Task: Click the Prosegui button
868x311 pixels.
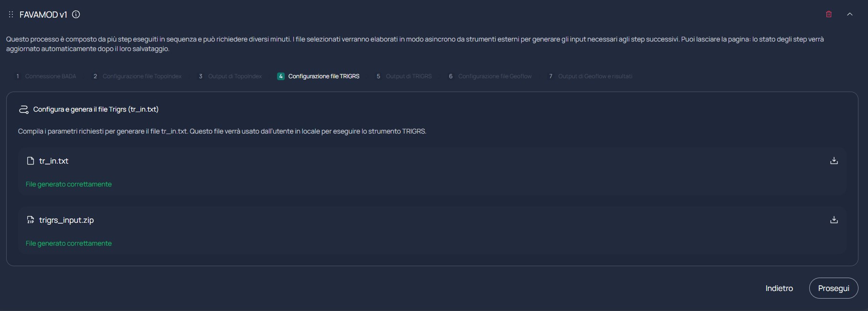Action: [834, 288]
